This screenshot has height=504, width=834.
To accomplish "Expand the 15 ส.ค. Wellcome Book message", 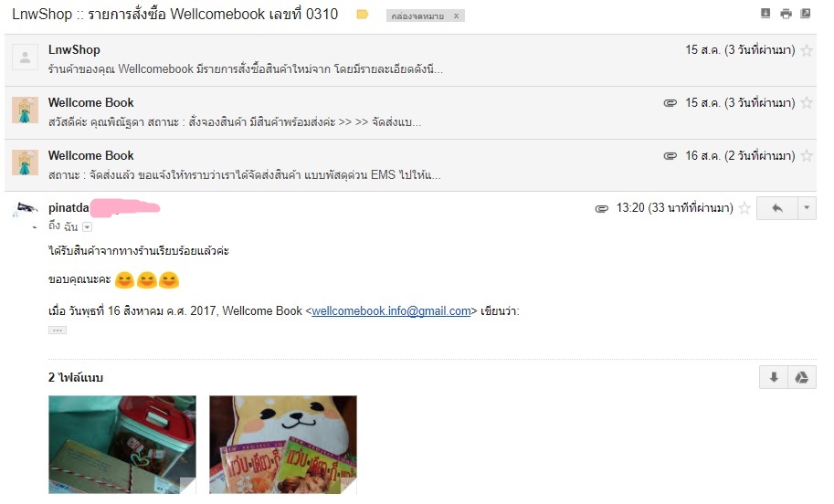I will point(410,112).
